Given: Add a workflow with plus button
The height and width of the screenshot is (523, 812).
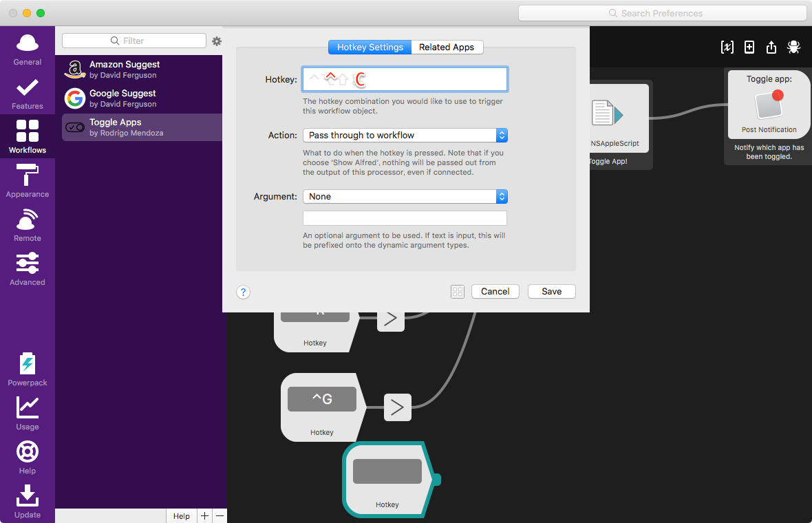Looking at the screenshot, I should (204, 515).
